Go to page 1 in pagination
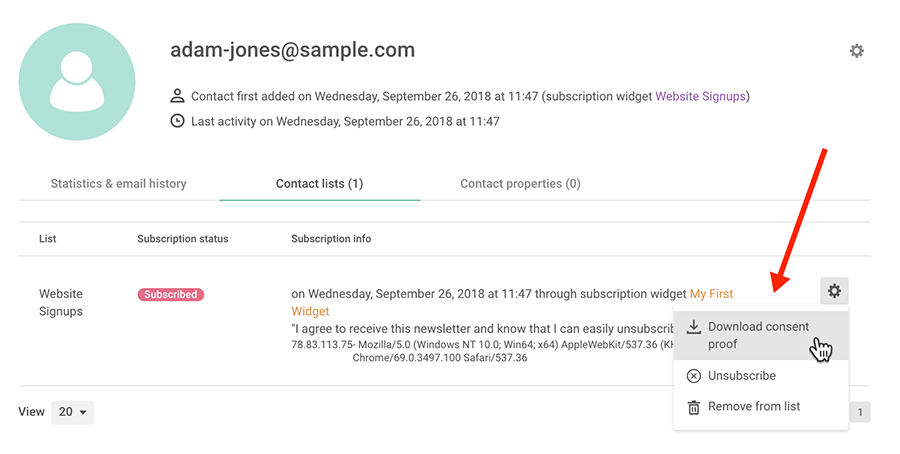Screen dimensions: 900x454 click(x=860, y=412)
